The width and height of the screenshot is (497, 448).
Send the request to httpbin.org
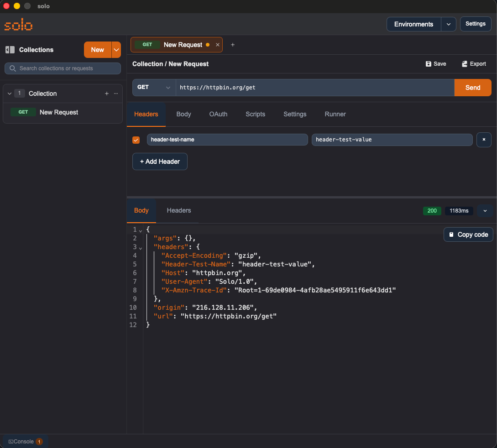coord(473,87)
